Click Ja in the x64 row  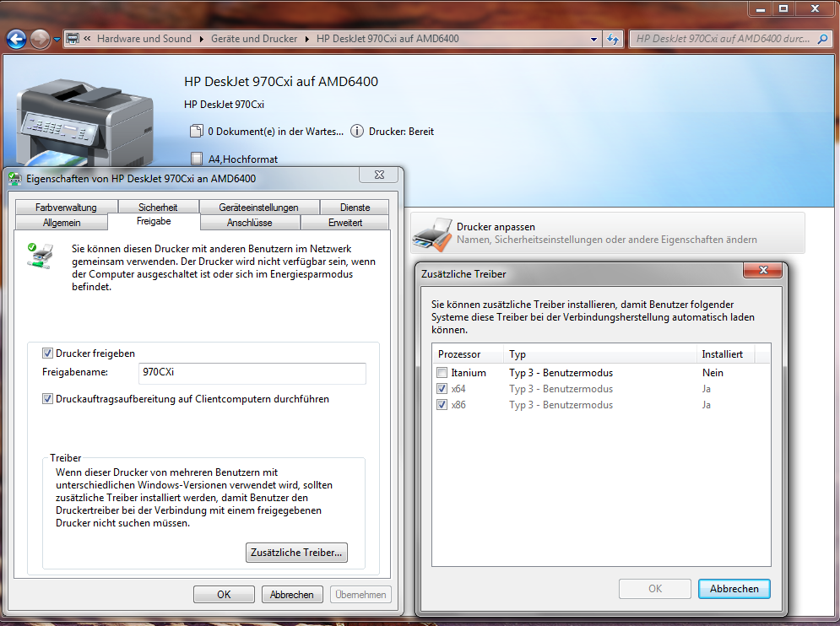point(707,389)
